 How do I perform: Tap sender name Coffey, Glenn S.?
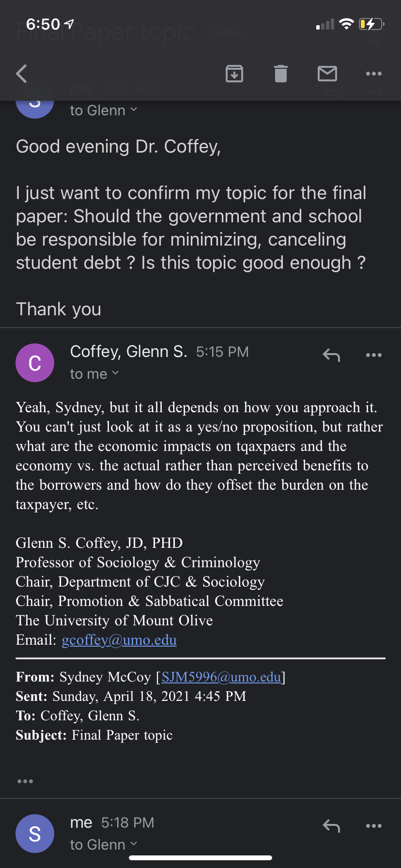[x=128, y=352]
